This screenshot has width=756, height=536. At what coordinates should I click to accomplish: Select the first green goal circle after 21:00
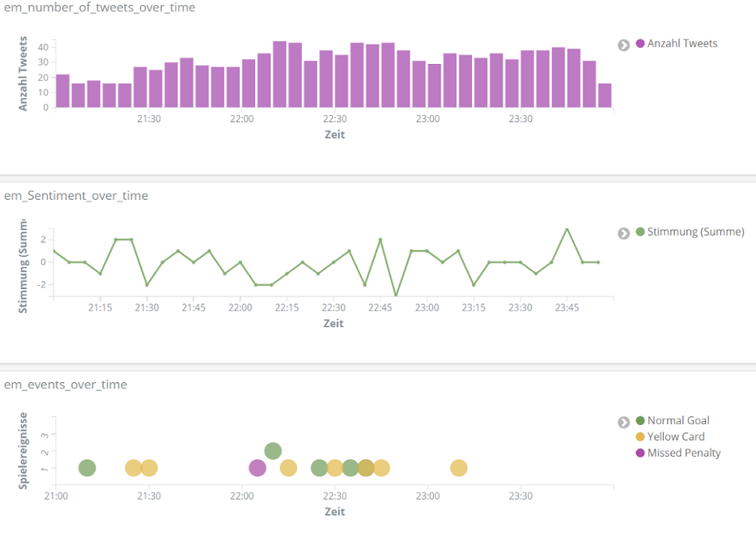pyautogui.click(x=87, y=468)
